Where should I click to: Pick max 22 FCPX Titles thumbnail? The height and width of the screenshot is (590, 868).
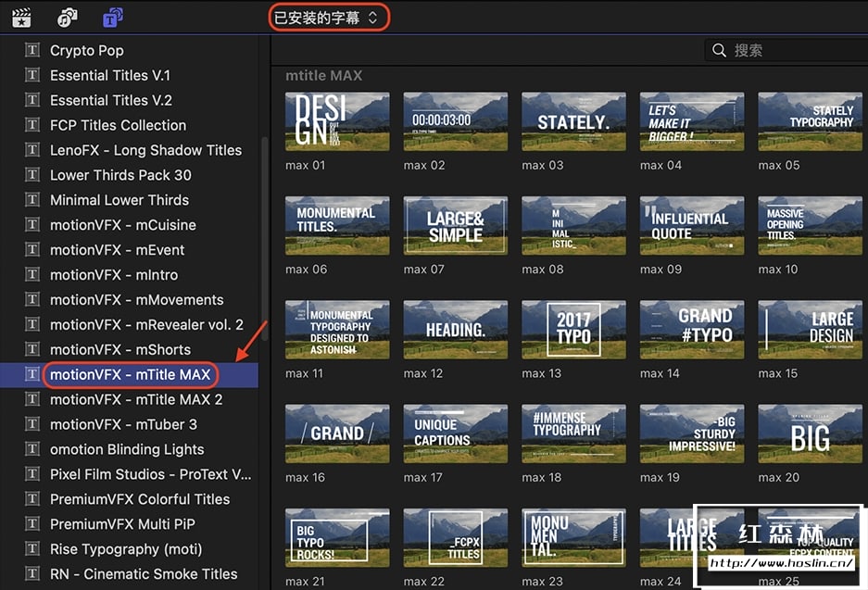pyautogui.click(x=456, y=537)
